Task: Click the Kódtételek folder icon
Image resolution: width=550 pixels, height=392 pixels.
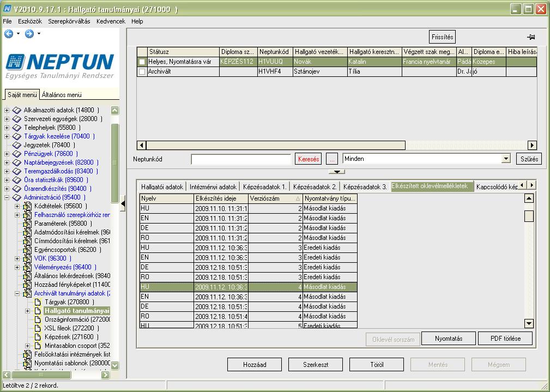Action: tap(27, 206)
